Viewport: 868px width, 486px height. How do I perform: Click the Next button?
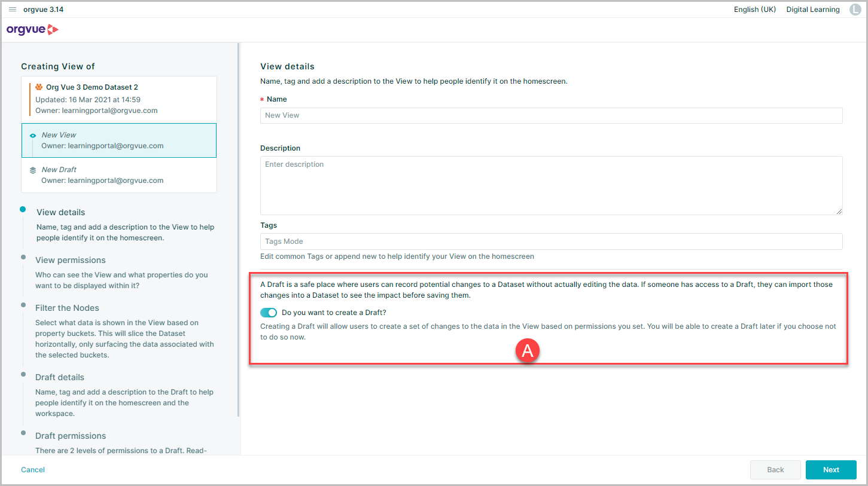point(831,470)
